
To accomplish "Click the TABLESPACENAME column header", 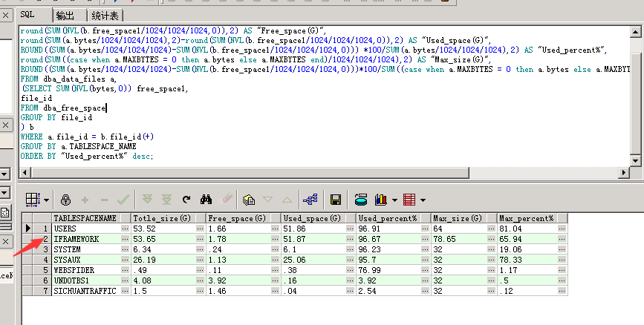I will point(85,219).
